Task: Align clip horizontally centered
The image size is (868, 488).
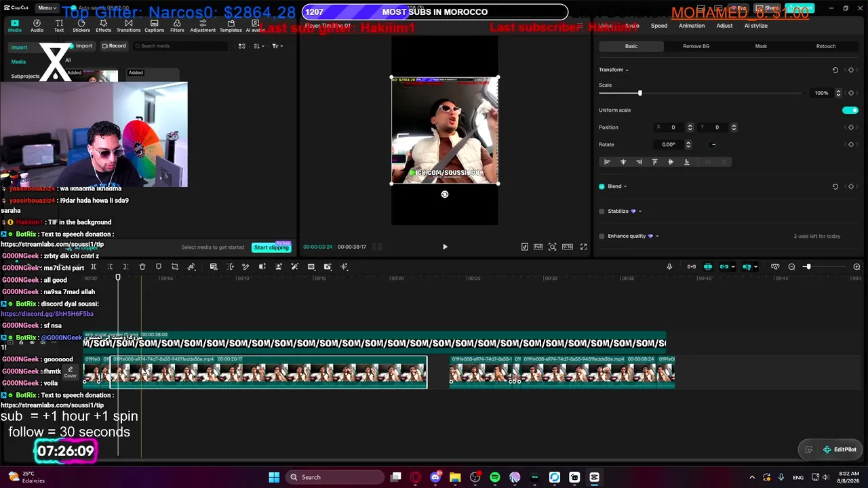Action: point(623,162)
